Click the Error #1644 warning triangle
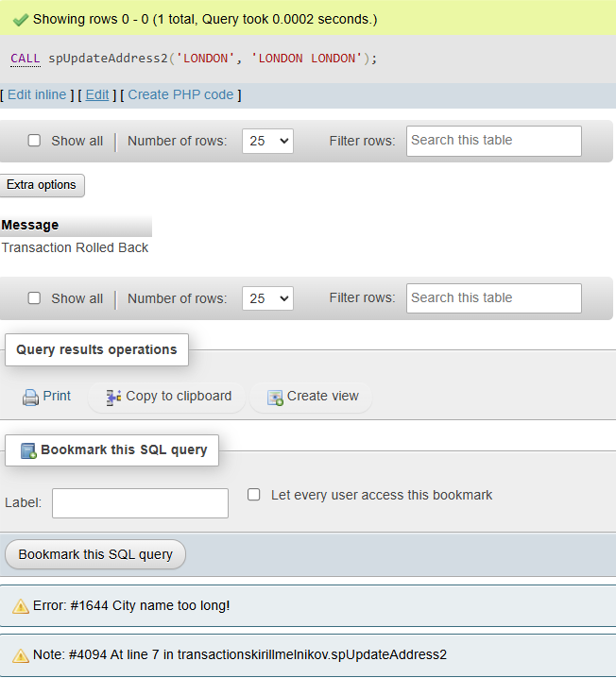The height and width of the screenshot is (678, 616). click(x=21, y=606)
